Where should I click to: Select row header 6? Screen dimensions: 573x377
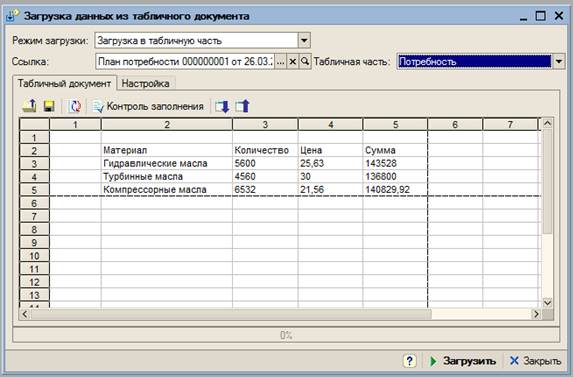tap(34, 203)
